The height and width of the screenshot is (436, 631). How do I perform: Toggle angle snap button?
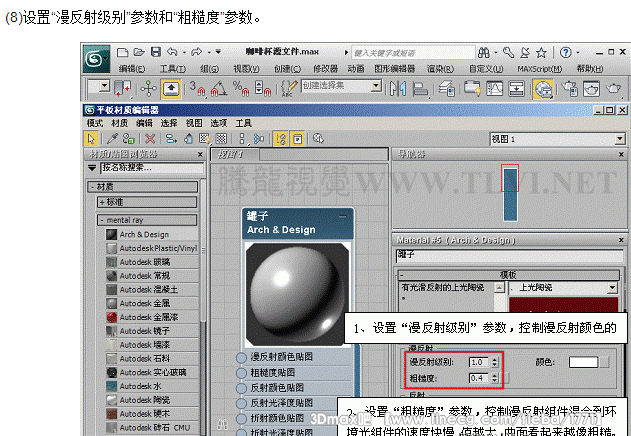219,88
